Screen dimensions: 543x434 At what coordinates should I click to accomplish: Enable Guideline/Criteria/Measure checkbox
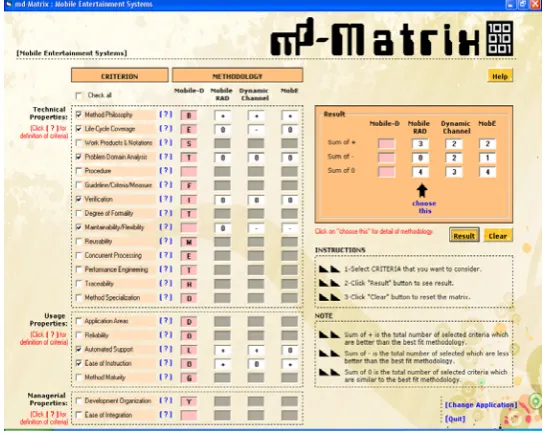79,185
